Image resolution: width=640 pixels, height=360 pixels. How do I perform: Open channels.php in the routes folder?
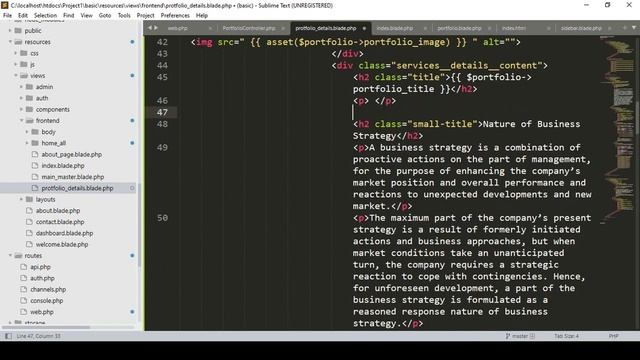tap(48, 289)
